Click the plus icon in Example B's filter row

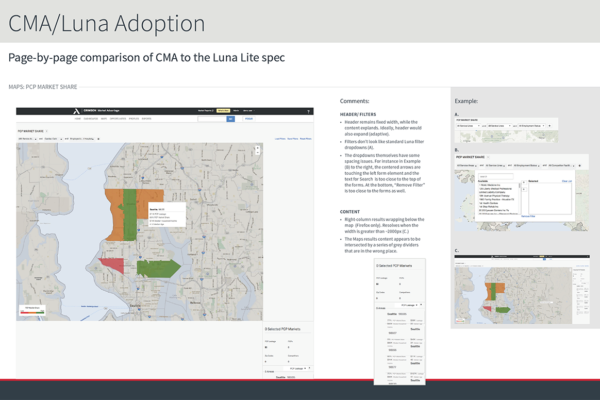coord(579,166)
